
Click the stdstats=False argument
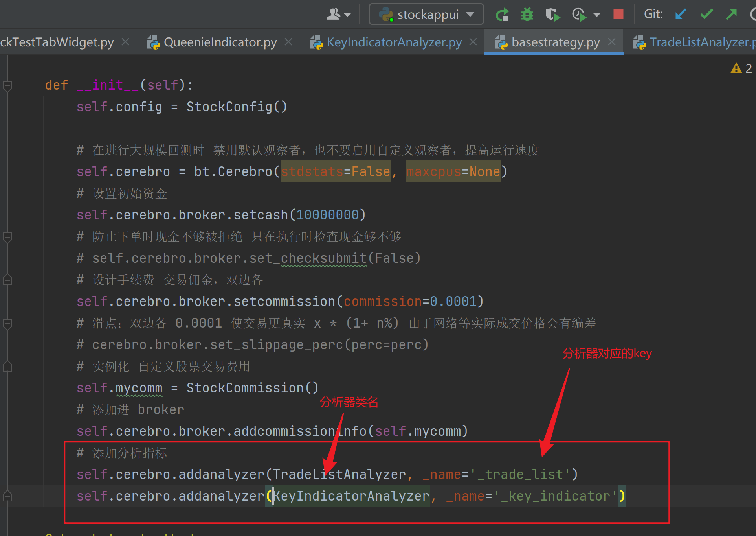coord(336,172)
